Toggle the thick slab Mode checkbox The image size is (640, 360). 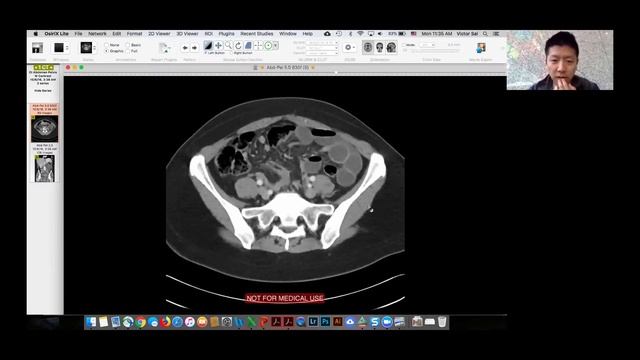point(404,45)
